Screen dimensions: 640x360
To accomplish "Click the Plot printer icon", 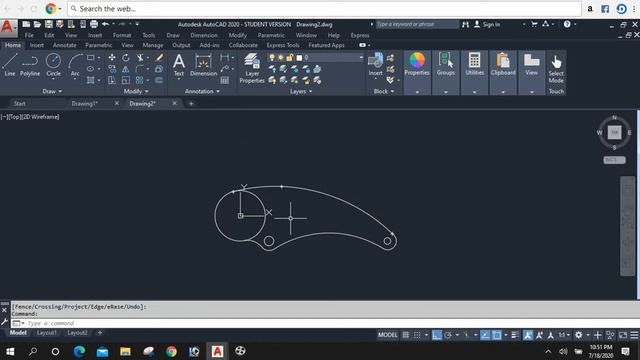I will (94, 24).
